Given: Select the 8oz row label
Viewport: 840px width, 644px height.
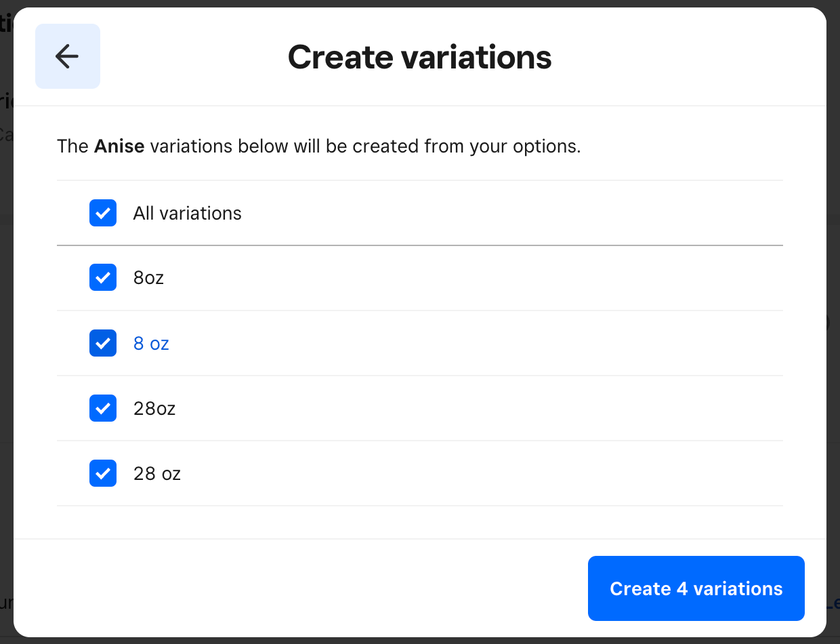Looking at the screenshot, I should [148, 277].
